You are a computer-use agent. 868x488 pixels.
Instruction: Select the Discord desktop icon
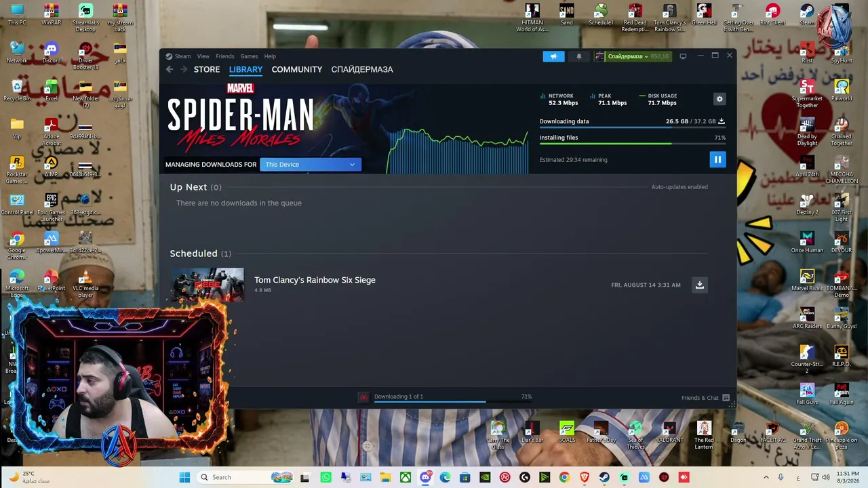51,53
